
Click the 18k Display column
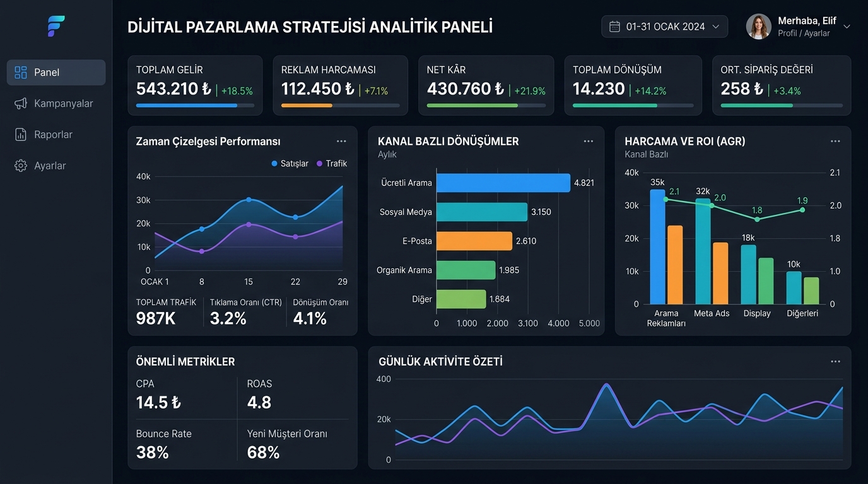tap(749, 275)
